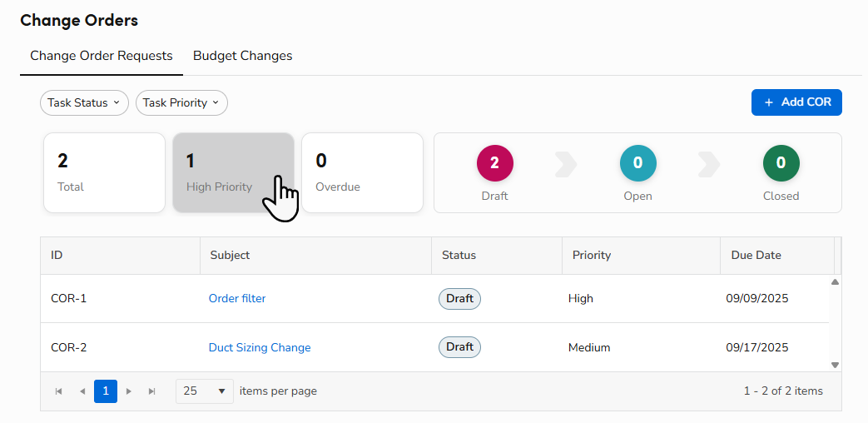Sort by the ID column header
This screenshot has height=423, width=868.
pos(120,256)
